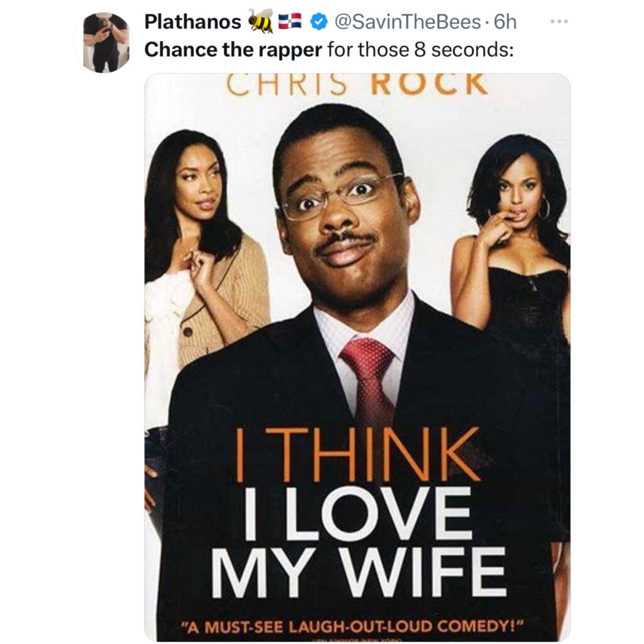Click the 'for those 8 seconds:' tweet text

(x=420, y=50)
